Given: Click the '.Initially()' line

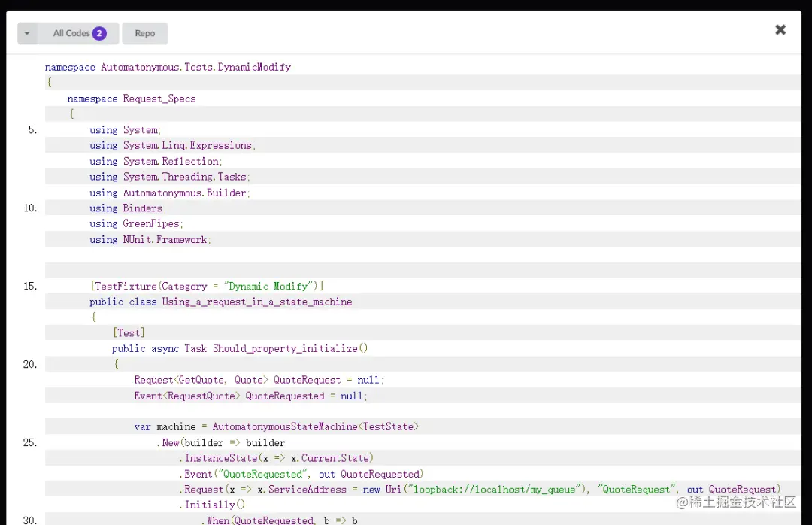Looking at the screenshot, I should [x=212, y=505].
